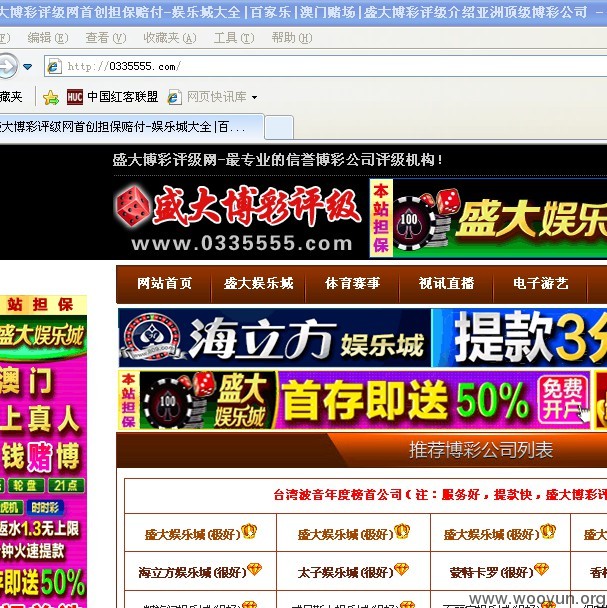Image resolution: width=607 pixels, height=608 pixels.
Task: Open the 体育赛事 navigation item
Action: coord(352,283)
